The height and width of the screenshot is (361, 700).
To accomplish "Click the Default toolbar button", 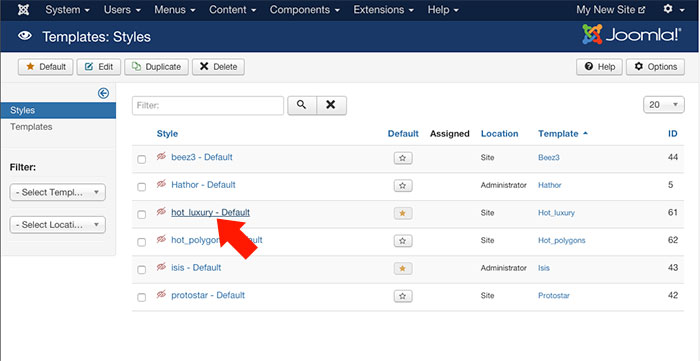I will (46, 67).
